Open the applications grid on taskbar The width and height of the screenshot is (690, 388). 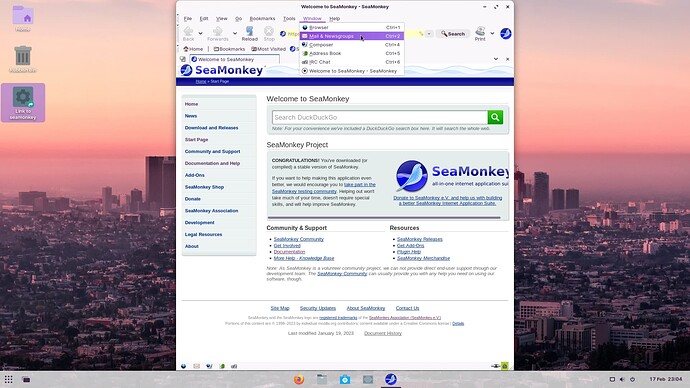click(x=8, y=379)
